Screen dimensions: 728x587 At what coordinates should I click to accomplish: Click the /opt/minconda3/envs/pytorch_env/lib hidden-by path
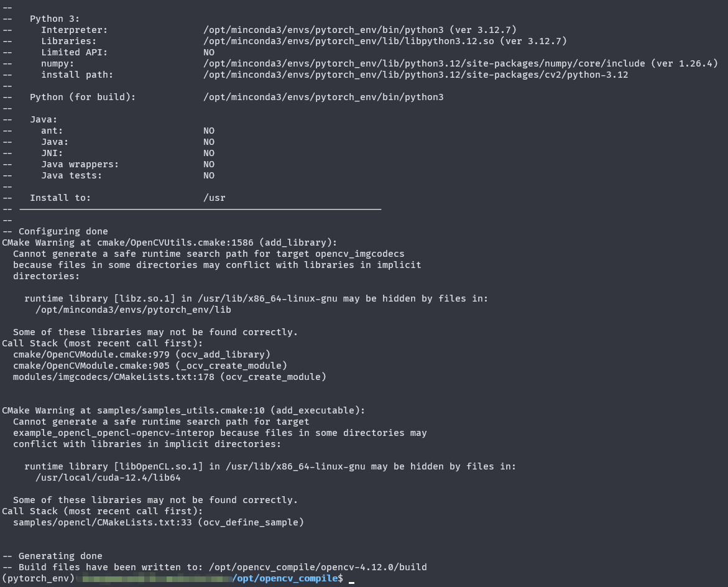coord(133,310)
